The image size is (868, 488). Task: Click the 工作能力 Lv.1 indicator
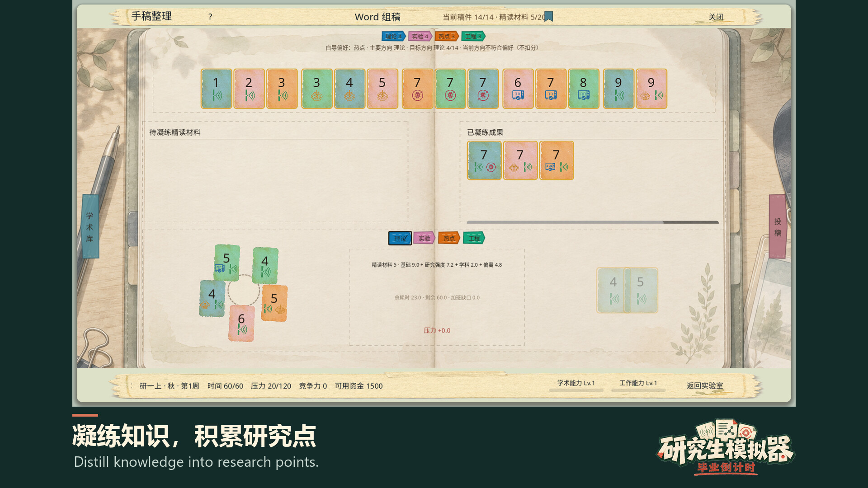638,383
